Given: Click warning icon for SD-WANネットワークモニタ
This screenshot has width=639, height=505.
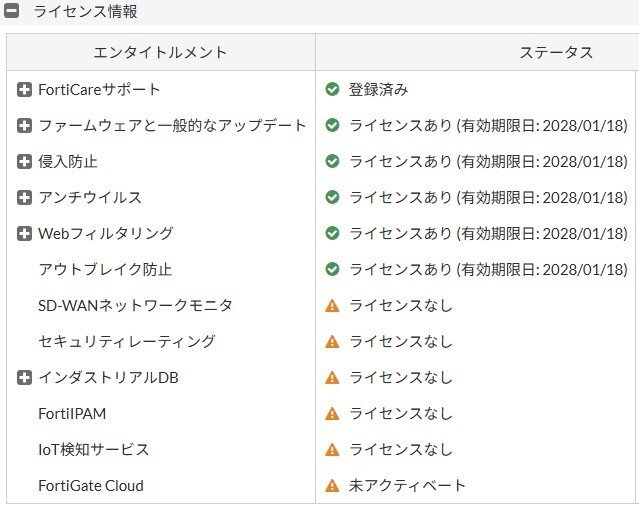Looking at the screenshot, I should [333, 306].
